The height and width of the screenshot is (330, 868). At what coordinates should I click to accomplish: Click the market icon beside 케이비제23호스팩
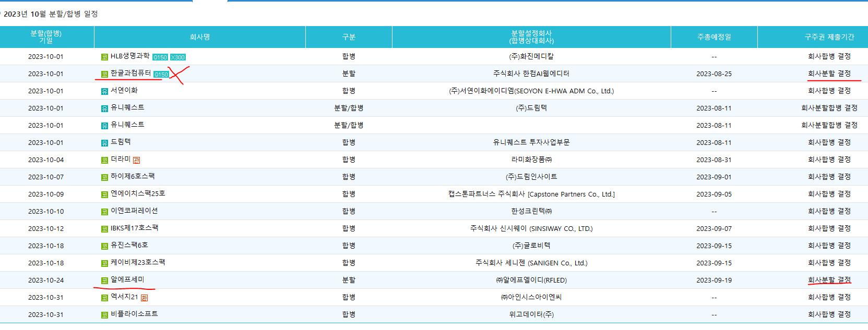104,263
